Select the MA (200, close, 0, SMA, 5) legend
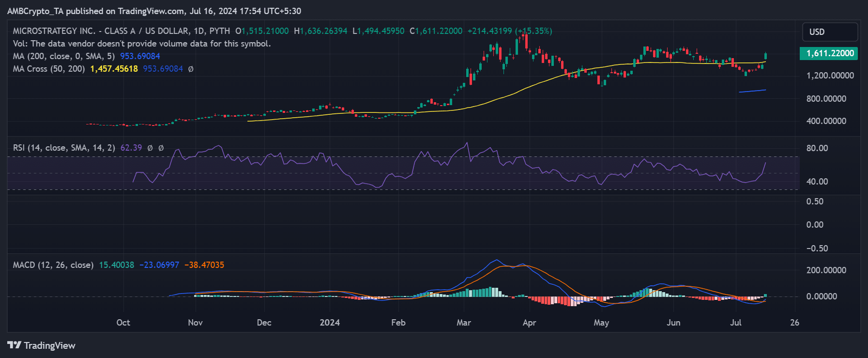 pos(64,56)
